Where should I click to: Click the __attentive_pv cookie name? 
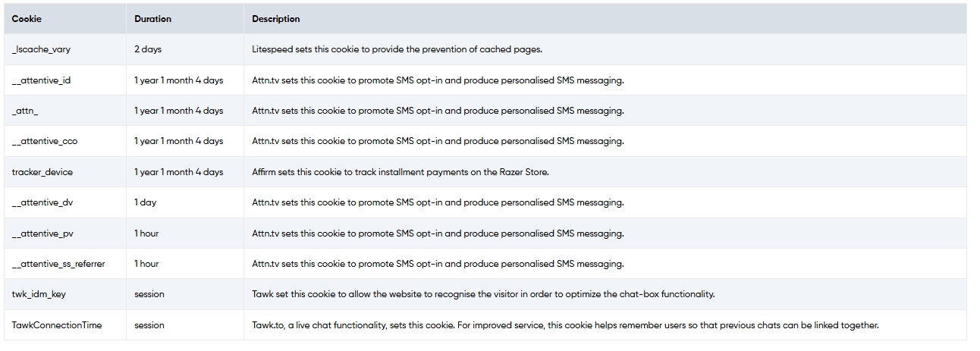pyautogui.click(x=42, y=233)
